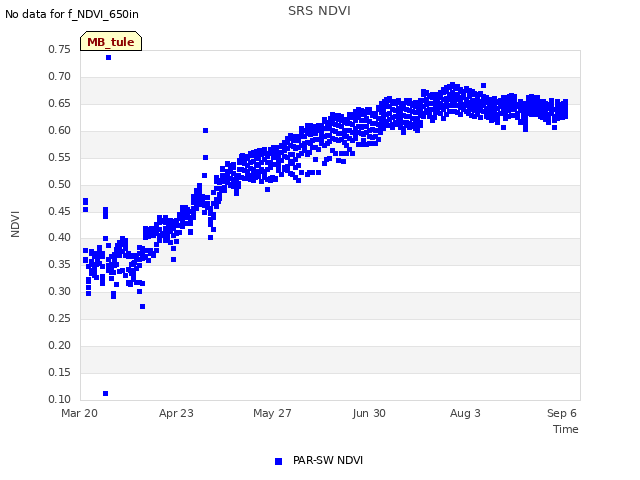Click the 0.50 y-axis tick label

coord(59,184)
